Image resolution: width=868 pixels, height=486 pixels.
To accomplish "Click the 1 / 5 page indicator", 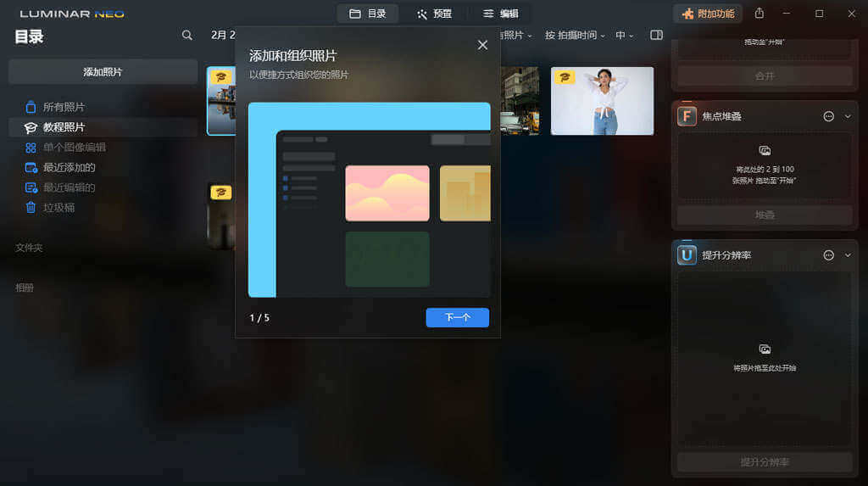I will (x=259, y=317).
